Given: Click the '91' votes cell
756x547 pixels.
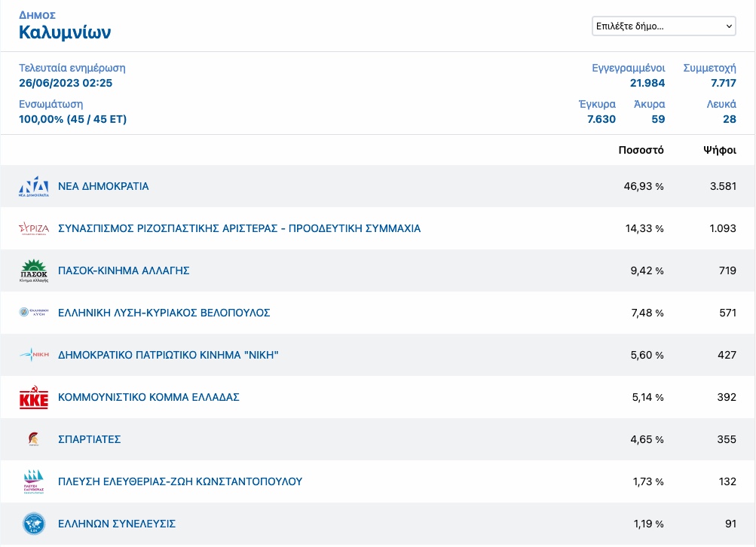Looking at the screenshot, I should point(731,524).
